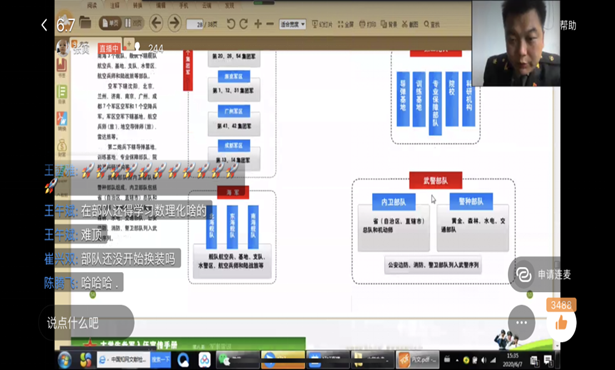Go back with the livestream back chevron
The height and width of the screenshot is (370, 615).
tap(44, 26)
